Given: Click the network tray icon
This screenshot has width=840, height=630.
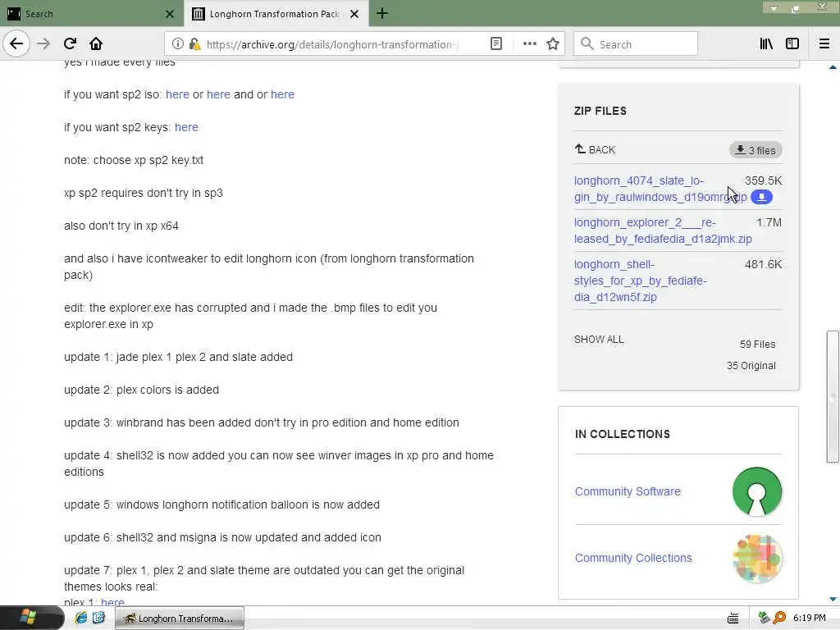Looking at the screenshot, I should coord(764,618).
